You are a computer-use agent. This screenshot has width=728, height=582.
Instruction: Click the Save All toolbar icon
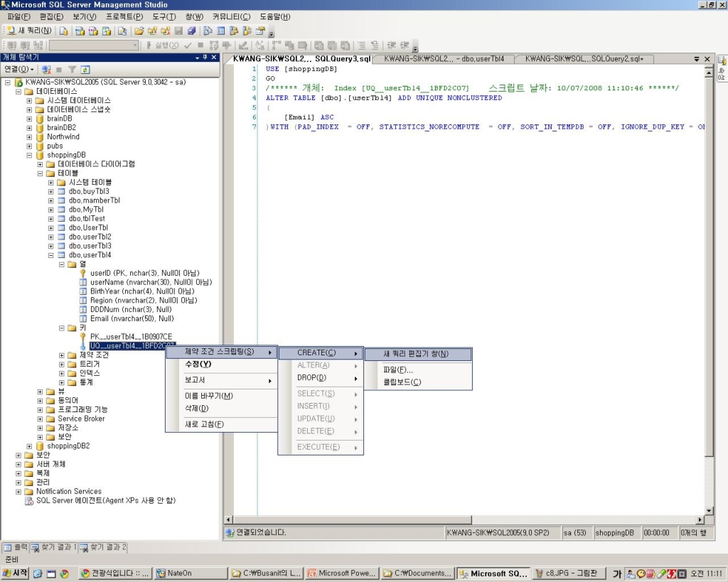coord(191,31)
